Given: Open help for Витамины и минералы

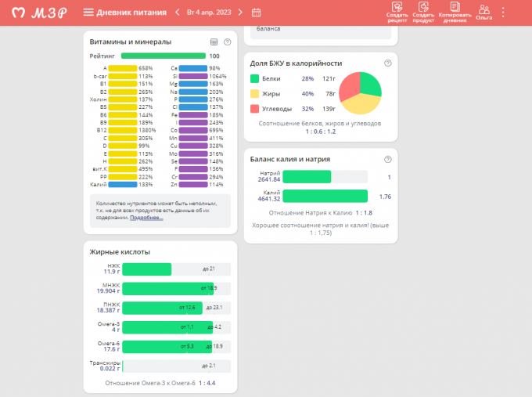Looking at the screenshot, I should tap(228, 42).
